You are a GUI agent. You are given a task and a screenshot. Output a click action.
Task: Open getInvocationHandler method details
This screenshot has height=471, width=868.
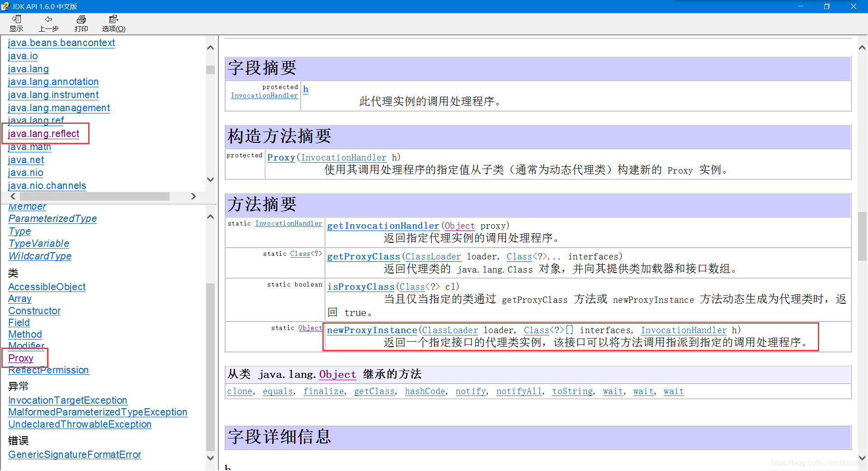383,226
